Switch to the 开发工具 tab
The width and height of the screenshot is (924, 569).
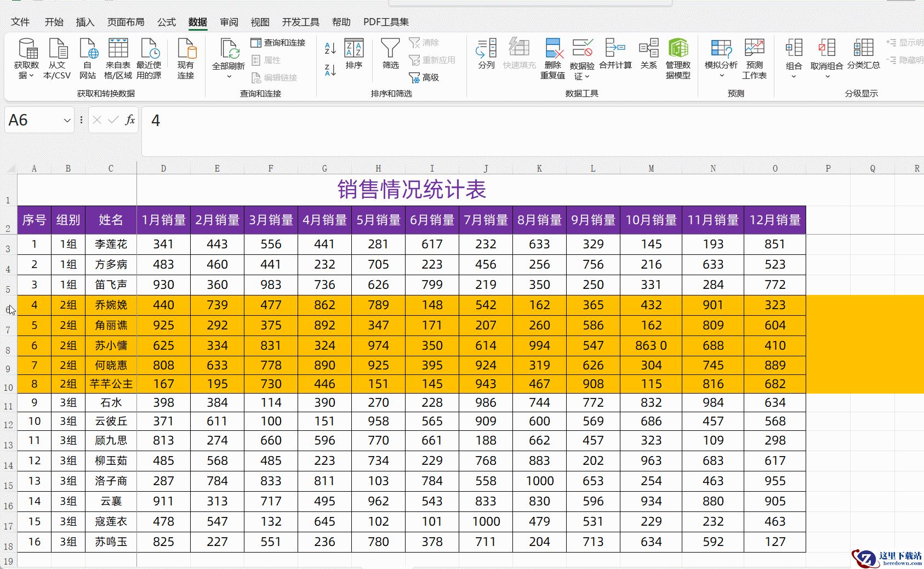(301, 22)
